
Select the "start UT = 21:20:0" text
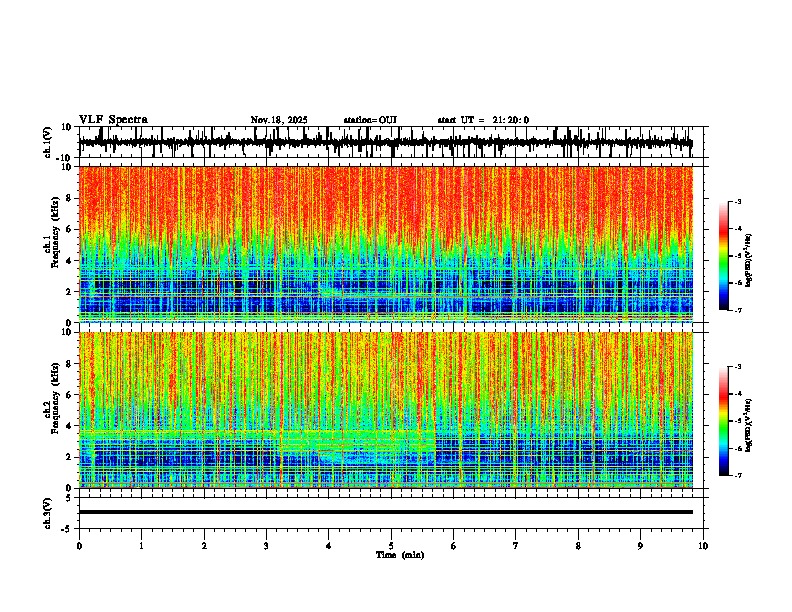pyautogui.click(x=483, y=120)
